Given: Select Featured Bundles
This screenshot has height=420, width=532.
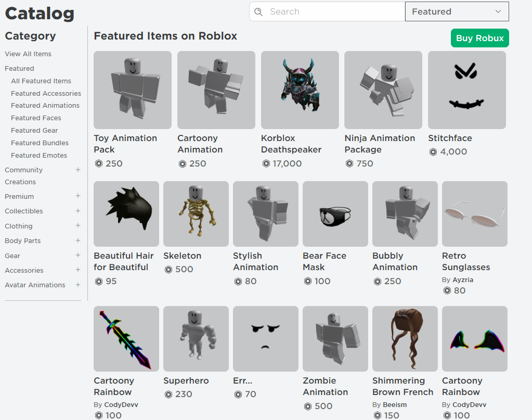Looking at the screenshot, I should coord(40,143).
